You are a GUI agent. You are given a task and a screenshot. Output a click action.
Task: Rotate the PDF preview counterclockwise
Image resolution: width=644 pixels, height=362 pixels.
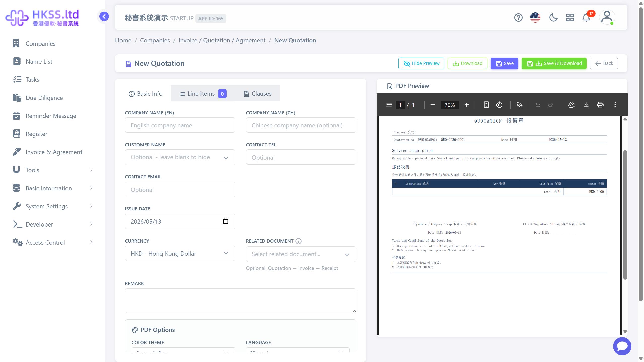(x=499, y=105)
